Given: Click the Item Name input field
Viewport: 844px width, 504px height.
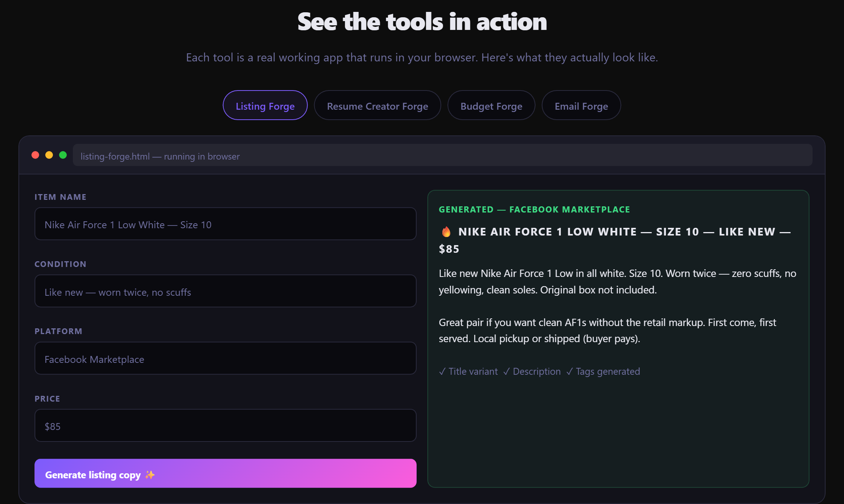Looking at the screenshot, I should (225, 224).
